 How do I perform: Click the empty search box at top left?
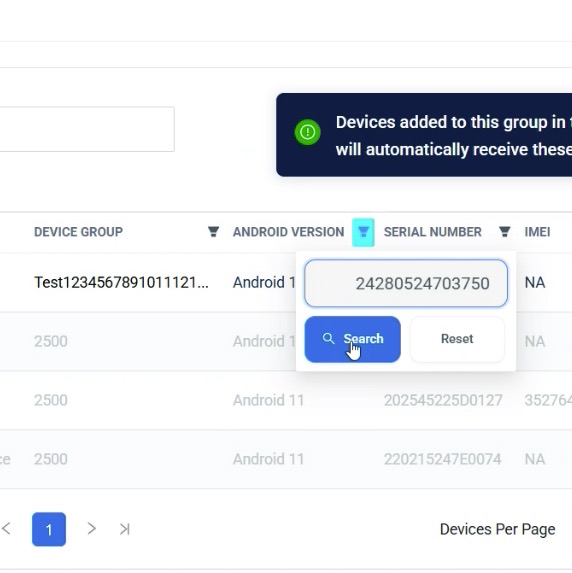pos(87,129)
